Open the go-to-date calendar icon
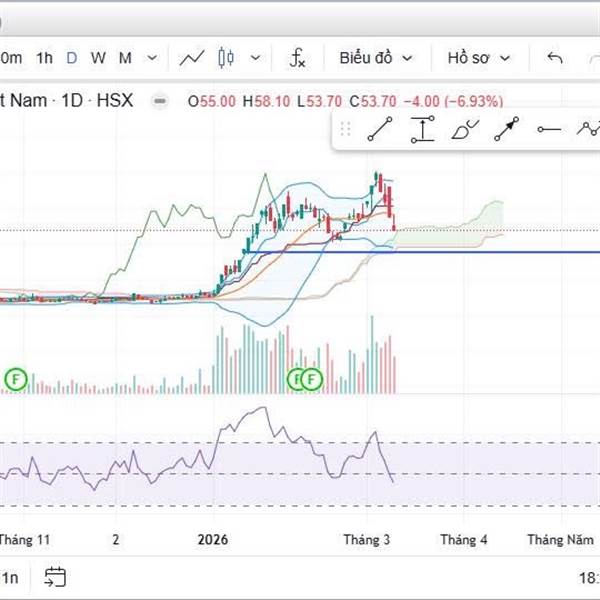Viewport: 600px width, 600px height. click(55, 577)
